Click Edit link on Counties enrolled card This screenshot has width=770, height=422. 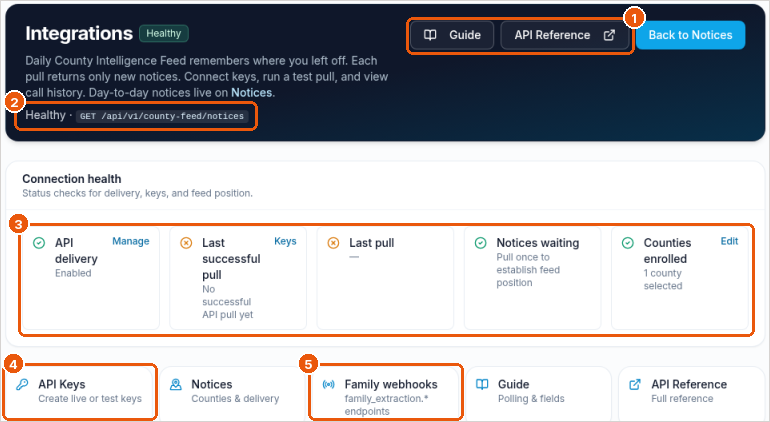729,241
